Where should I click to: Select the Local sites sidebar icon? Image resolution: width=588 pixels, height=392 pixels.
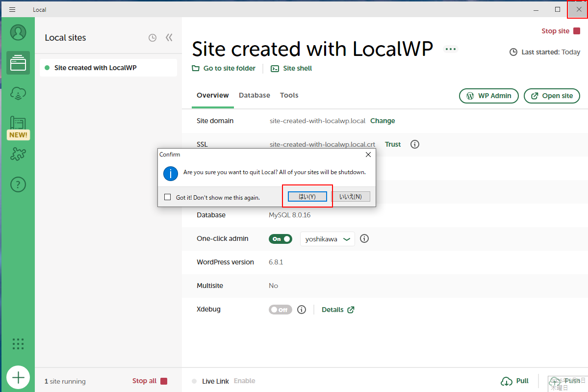18,63
